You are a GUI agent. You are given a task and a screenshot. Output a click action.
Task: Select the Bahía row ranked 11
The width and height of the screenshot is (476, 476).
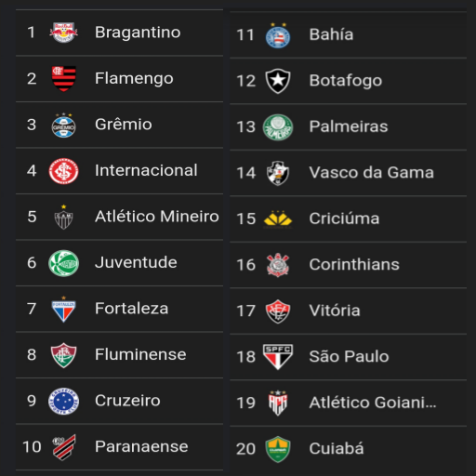tap(349, 34)
